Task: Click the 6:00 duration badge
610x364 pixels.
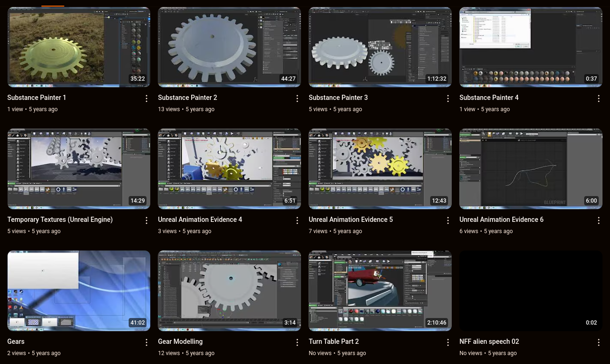Action: 591,201
